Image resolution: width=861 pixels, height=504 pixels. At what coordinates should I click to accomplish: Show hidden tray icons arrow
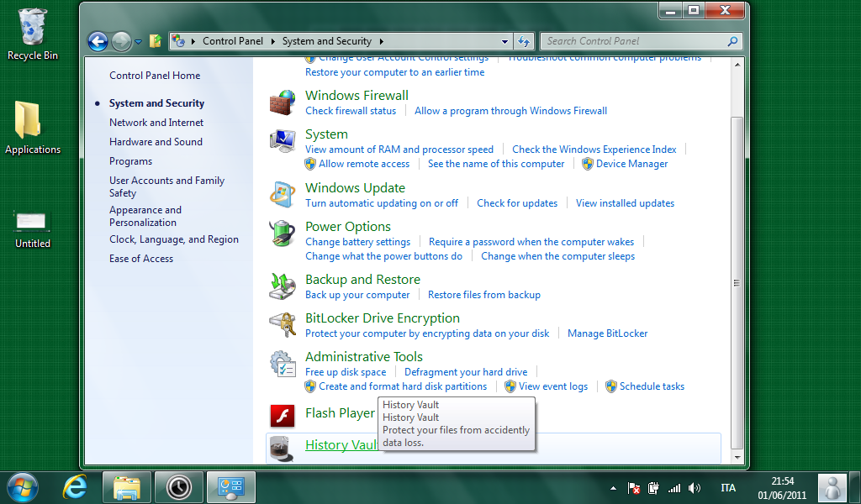[613, 488]
